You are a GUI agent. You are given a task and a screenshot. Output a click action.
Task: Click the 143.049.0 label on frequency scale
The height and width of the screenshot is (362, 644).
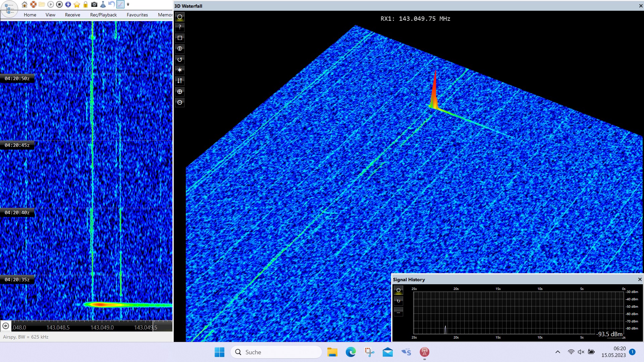pyautogui.click(x=102, y=327)
